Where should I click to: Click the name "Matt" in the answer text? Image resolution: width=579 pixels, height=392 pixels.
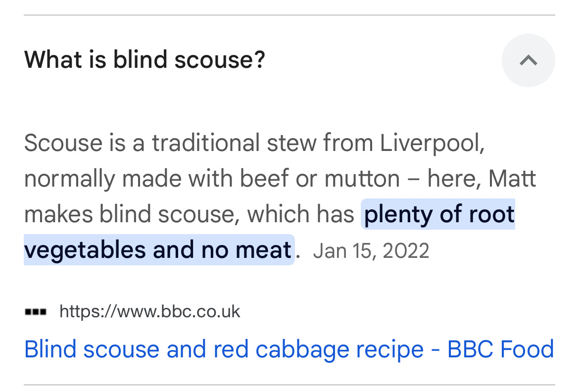click(x=512, y=179)
